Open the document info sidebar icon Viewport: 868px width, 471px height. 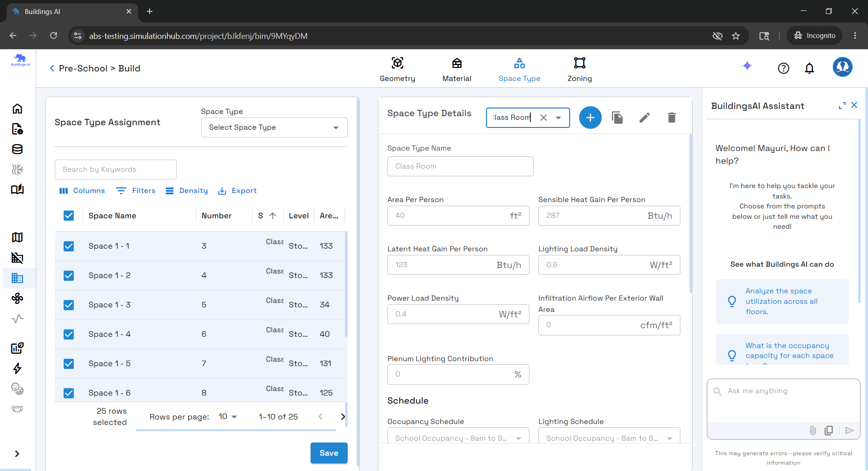[x=17, y=129]
